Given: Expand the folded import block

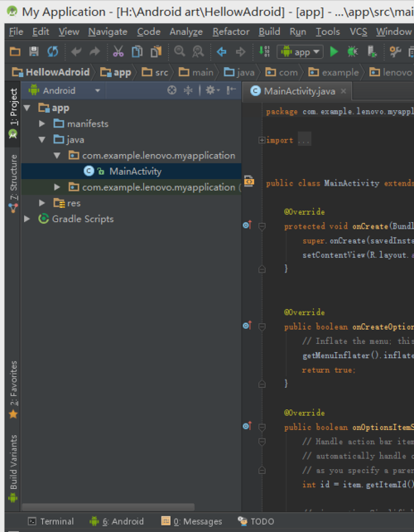Looking at the screenshot, I should (262, 140).
